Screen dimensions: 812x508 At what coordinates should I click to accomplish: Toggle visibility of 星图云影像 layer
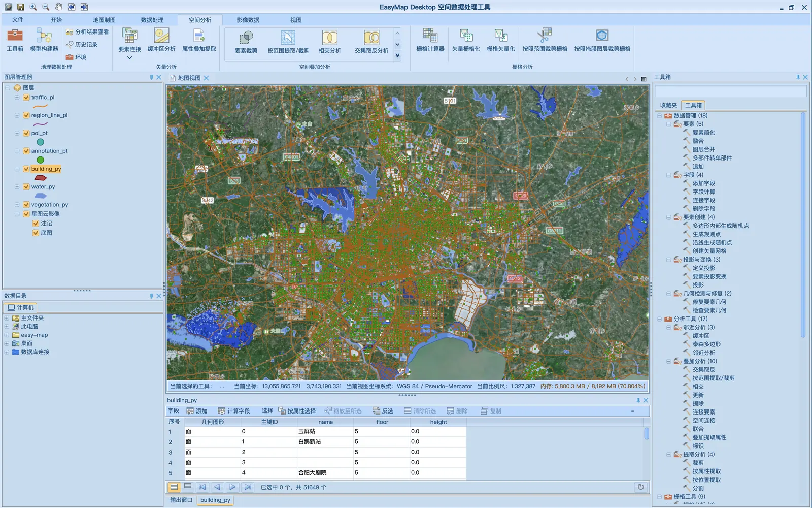click(x=26, y=214)
